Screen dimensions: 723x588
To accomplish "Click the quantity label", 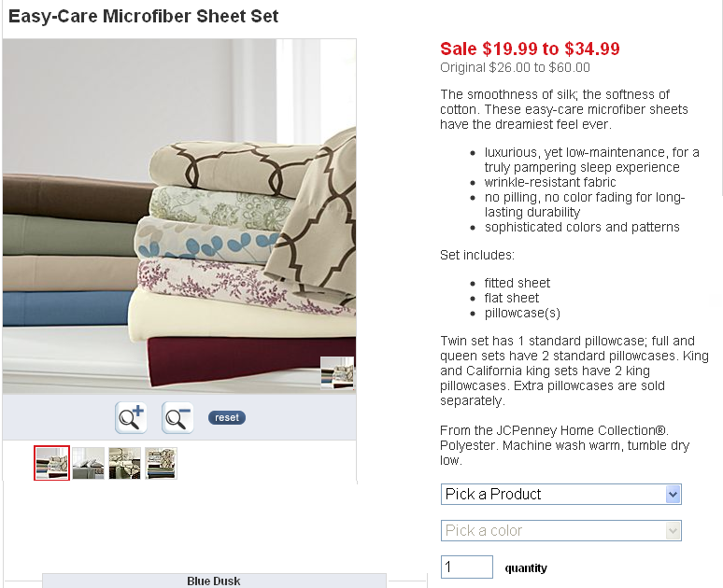I will tap(526, 568).
